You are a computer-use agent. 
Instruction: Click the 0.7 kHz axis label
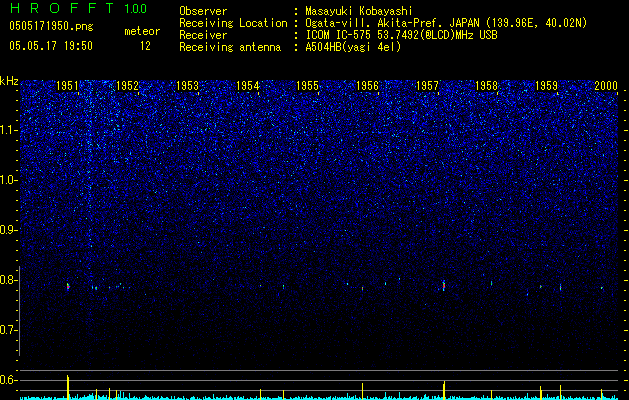[x=8, y=330]
